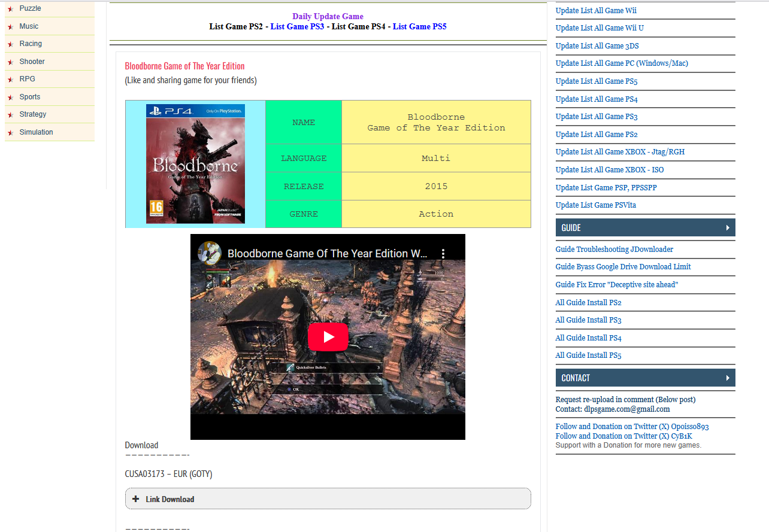
Task: Open Update List All Game PS4
Action: coord(597,99)
